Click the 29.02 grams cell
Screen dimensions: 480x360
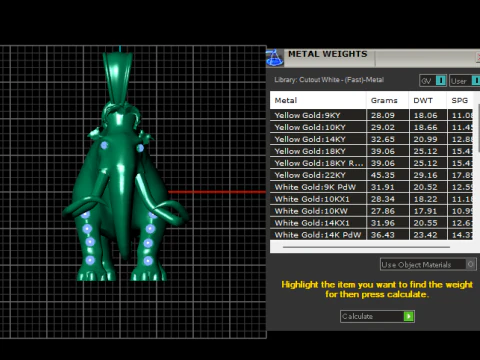pos(387,127)
